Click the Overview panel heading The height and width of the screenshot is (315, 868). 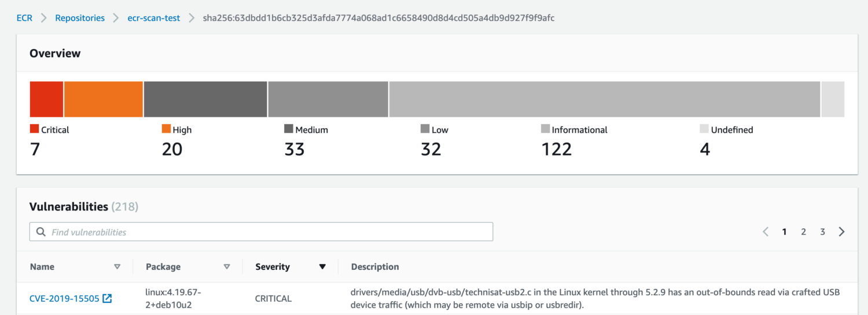tap(55, 53)
